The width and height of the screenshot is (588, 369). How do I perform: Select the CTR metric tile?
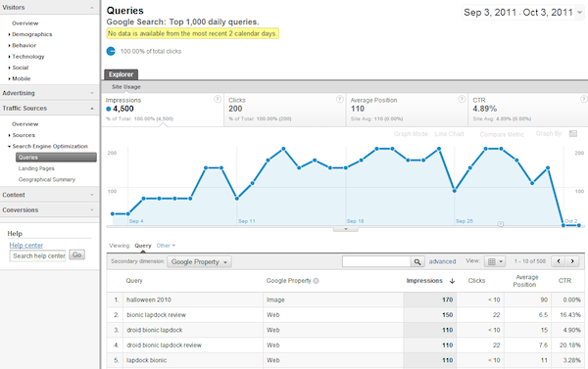[x=528, y=110]
